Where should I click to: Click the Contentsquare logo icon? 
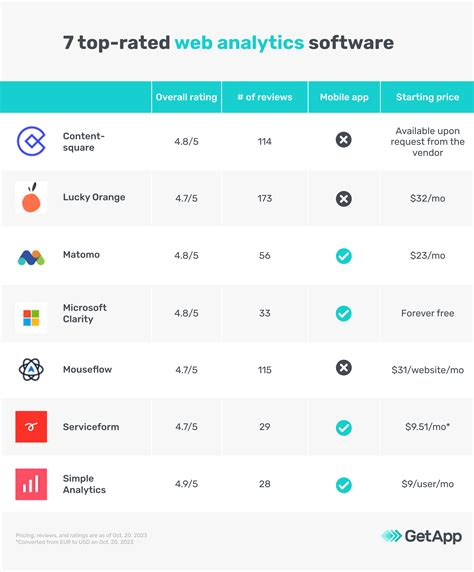click(x=31, y=141)
